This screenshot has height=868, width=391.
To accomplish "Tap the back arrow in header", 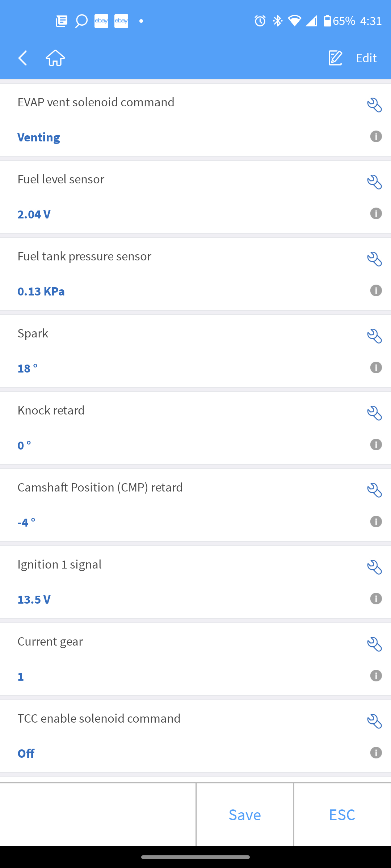I will coord(23,58).
